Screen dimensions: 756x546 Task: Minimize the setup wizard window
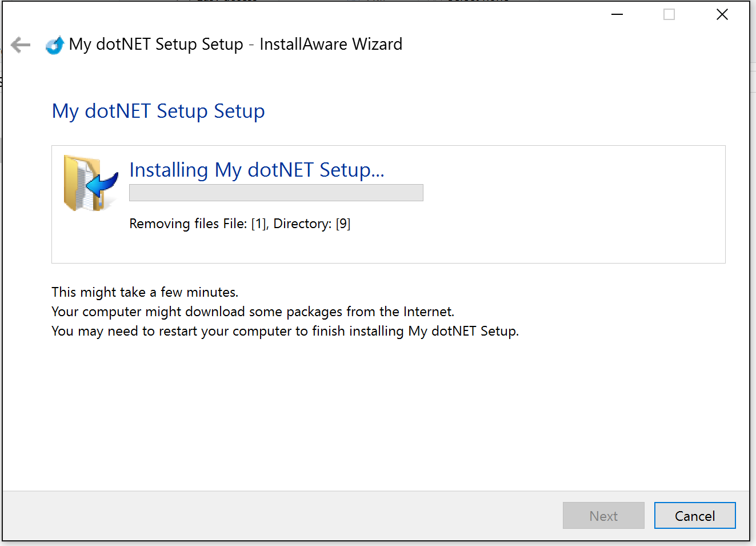coord(617,14)
